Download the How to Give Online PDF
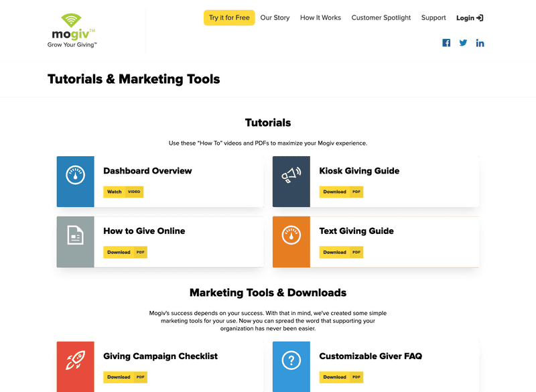Screen dimensions: 536x392 tap(125, 252)
